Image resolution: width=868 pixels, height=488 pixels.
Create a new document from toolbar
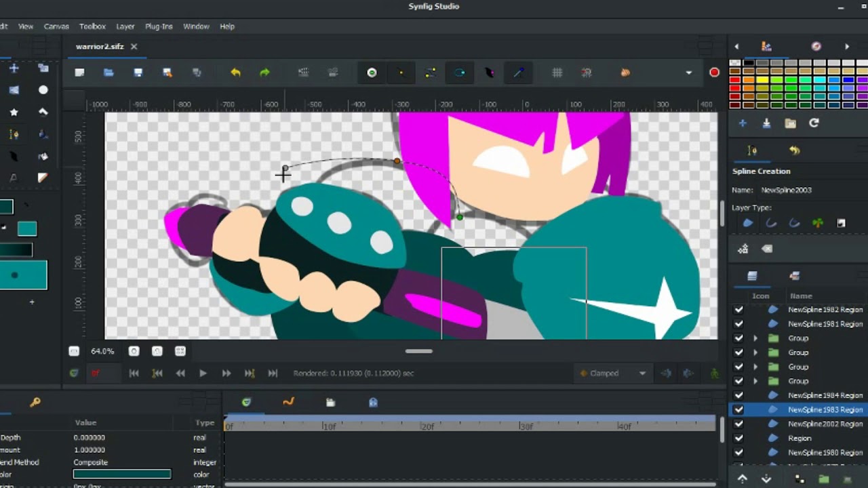pos(79,73)
